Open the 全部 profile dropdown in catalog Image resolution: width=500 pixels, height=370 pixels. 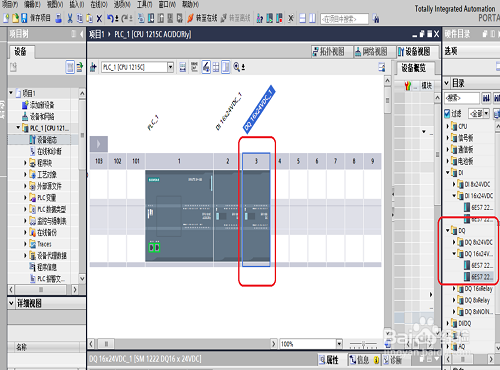486,114
